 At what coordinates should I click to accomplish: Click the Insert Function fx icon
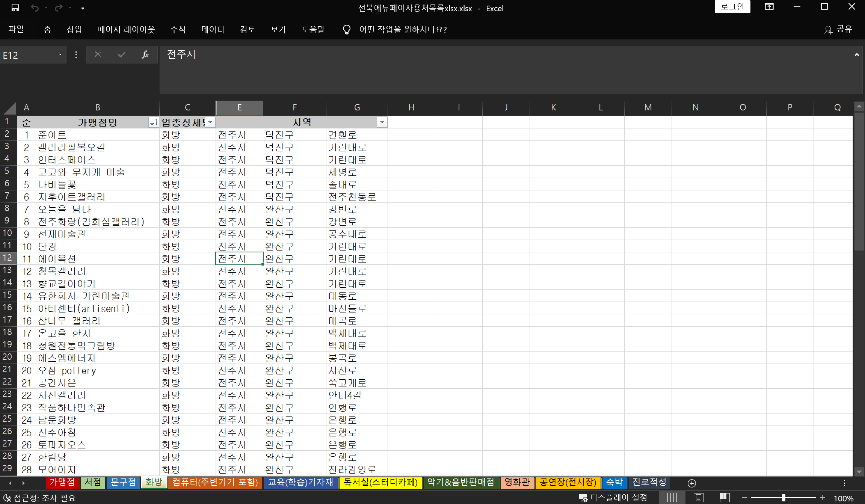coord(145,55)
